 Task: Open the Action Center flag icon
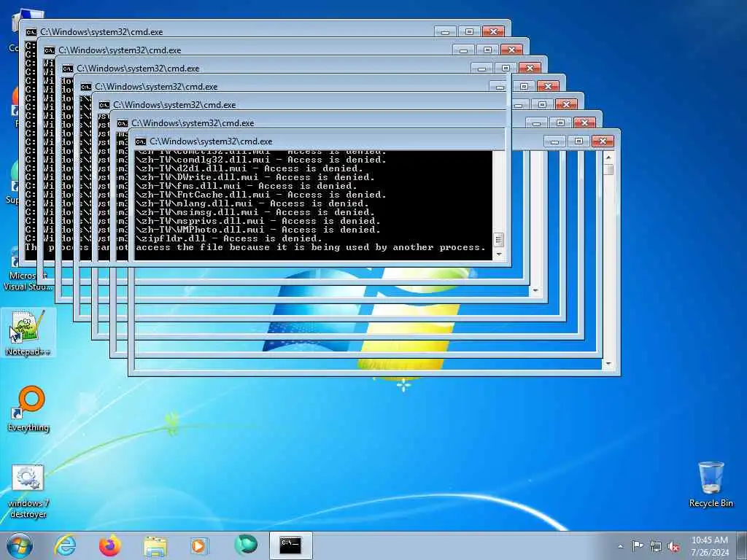click(638, 546)
